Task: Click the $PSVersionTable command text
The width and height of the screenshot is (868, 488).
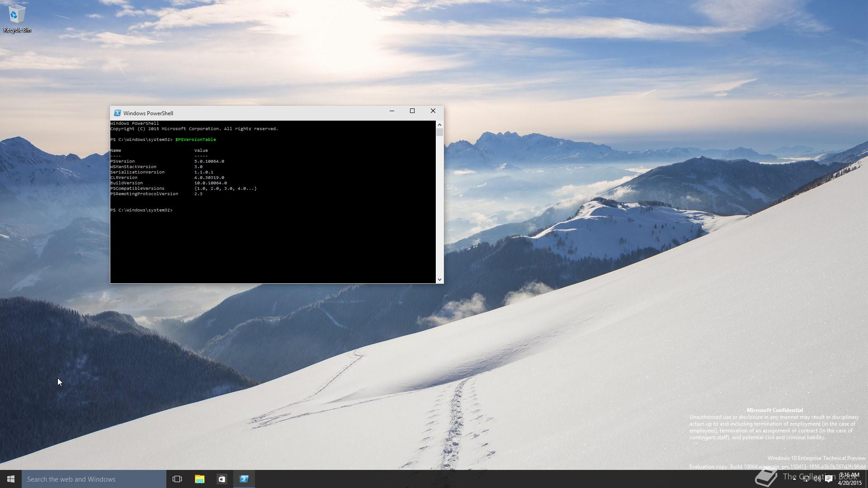Action: (x=196, y=140)
